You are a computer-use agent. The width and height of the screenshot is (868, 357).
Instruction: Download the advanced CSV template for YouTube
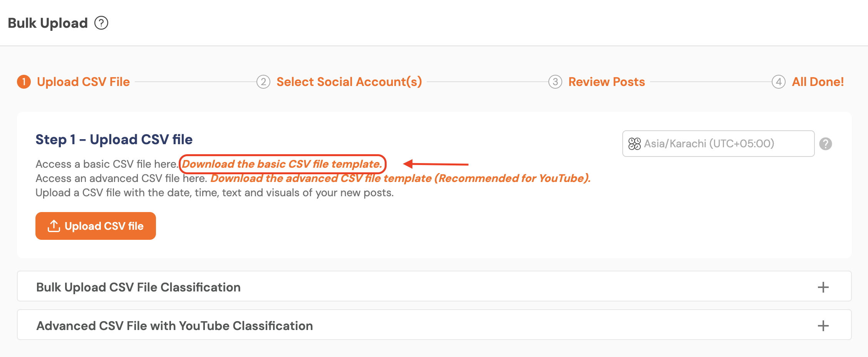tap(400, 178)
